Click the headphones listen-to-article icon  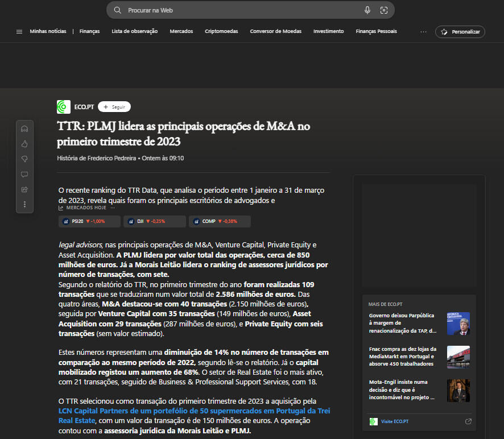pos(24,129)
